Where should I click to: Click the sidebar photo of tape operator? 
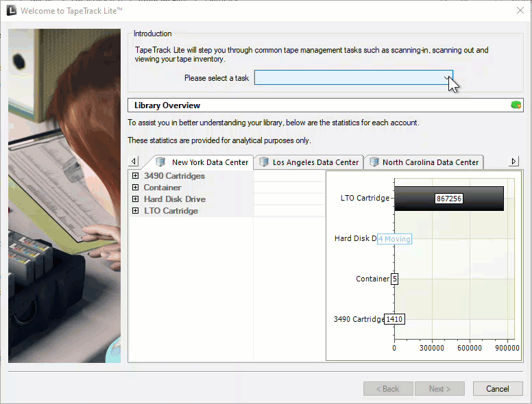tap(64, 196)
